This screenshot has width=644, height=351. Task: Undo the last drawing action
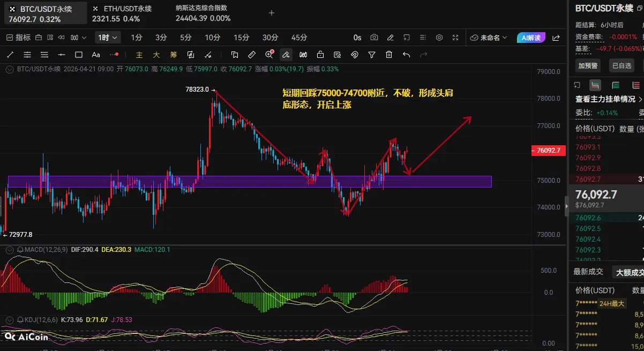[x=406, y=54]
